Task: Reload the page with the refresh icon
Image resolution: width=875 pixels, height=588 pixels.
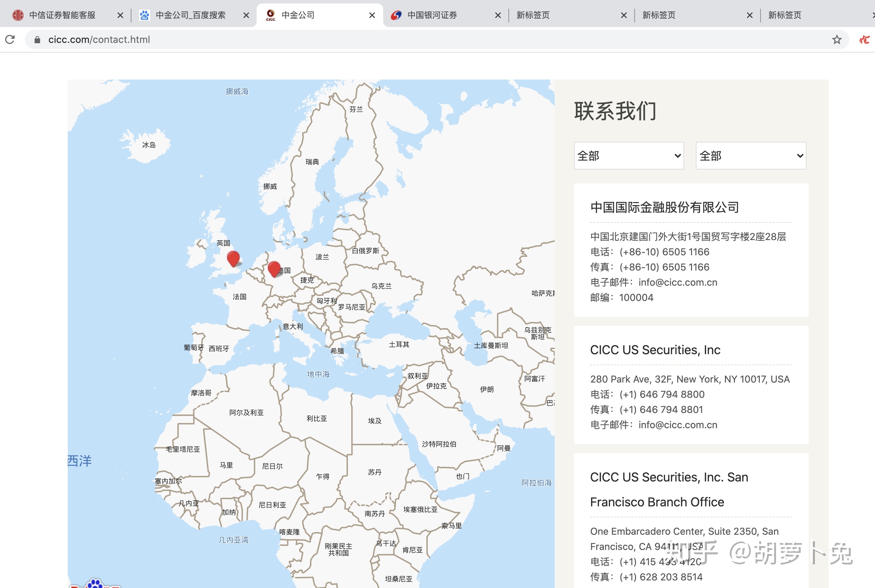Action: pos(10,39)
